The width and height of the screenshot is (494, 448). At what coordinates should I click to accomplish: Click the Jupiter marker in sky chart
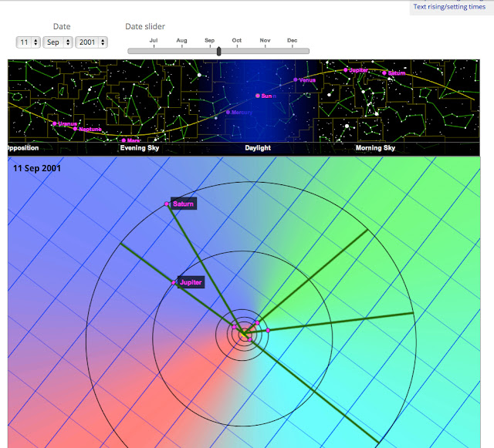[346, 70]
